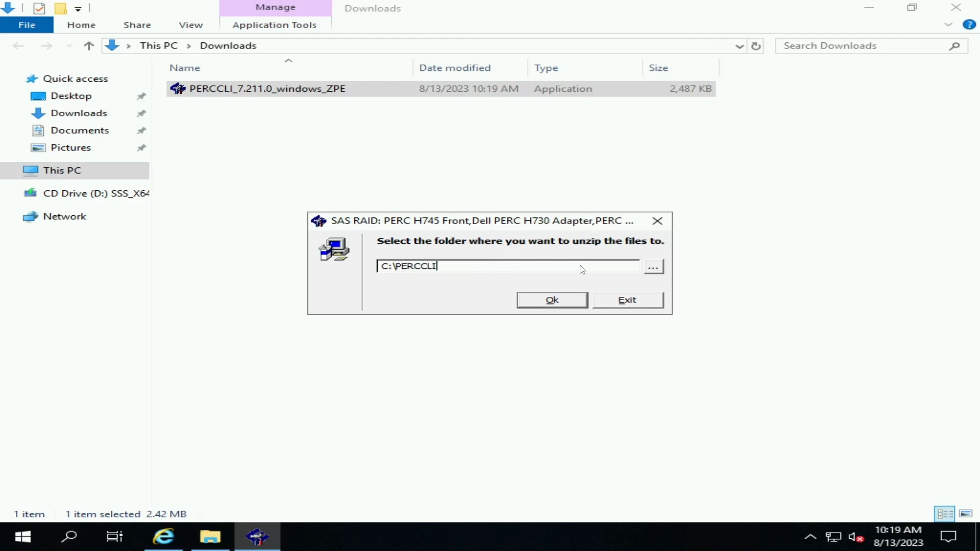Click the Exit button to cancel extraction
This screenshot has width=980, height=551.
pos(627,299)
